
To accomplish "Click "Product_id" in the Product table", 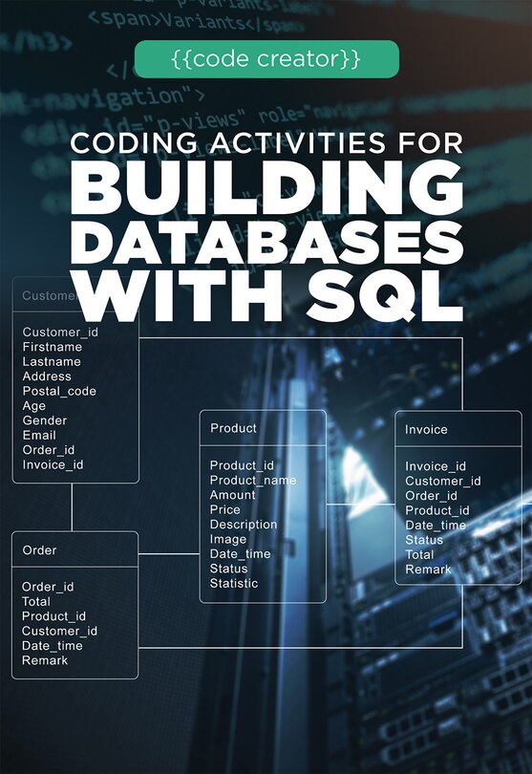I will (x=242, y=465).
